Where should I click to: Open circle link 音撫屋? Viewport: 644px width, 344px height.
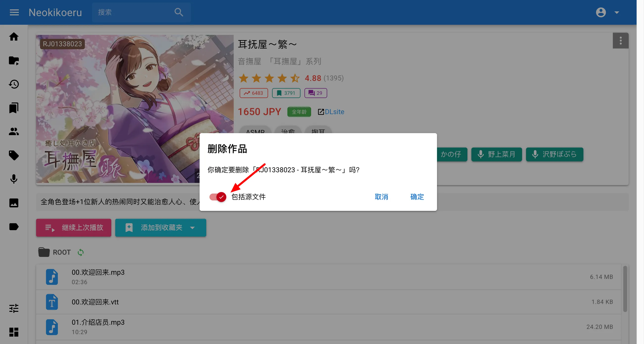coord(249,61)
